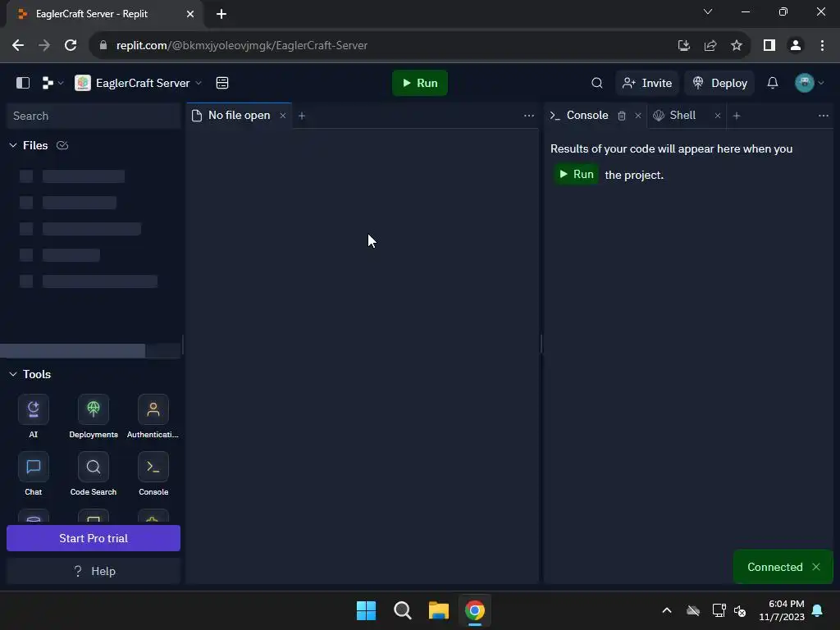Image resolution: width=840 pixels, height=630 pixels.
Task: Open the AI tool
Action: coord(33,416)
